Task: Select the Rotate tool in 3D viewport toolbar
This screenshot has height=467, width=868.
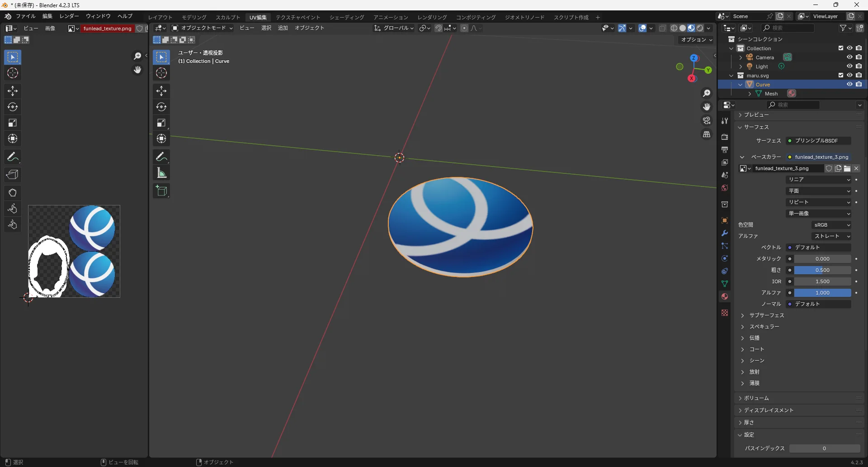Action: 161,107
